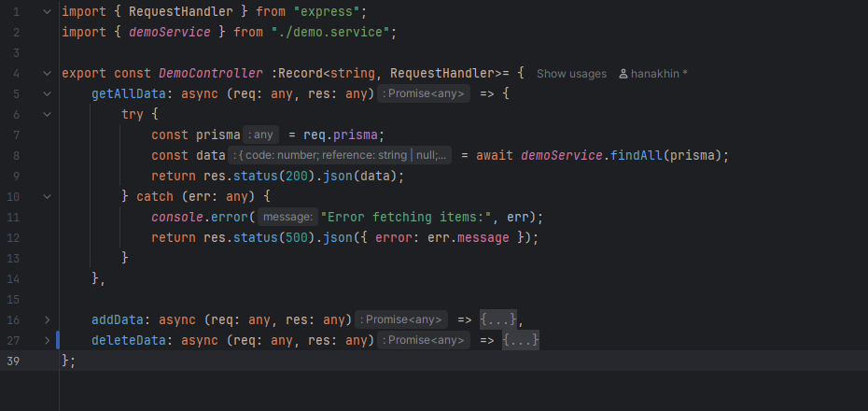
Task: Open the hanakhin author annotation
Action: point(661,74)
